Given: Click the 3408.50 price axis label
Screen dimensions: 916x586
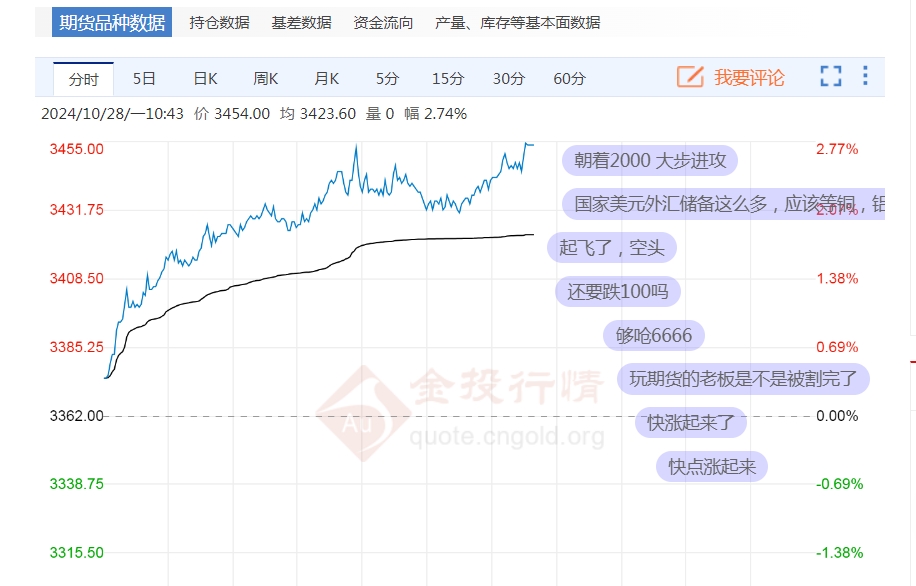Looking at the screenshot, I should coord(77,278).
